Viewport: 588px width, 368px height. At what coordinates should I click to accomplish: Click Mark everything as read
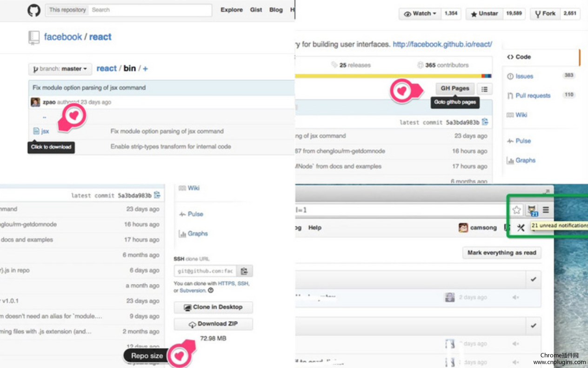tap(501, 253)
